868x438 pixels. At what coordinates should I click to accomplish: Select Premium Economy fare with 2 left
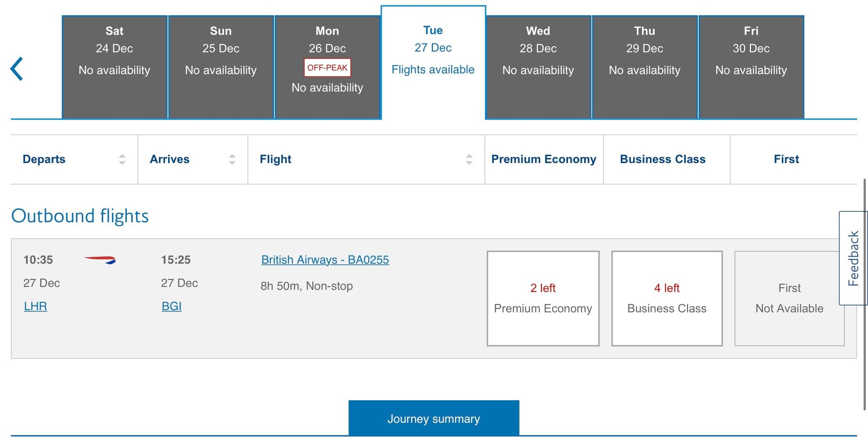click(x=543, y=298)
